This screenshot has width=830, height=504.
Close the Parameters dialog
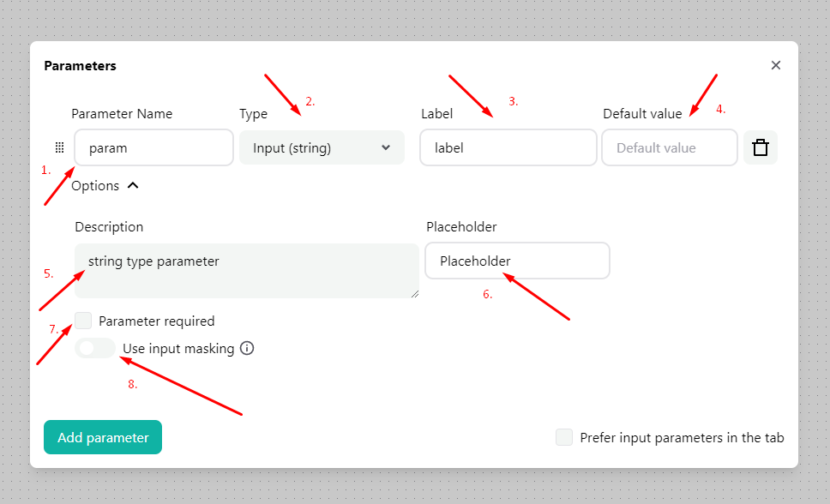(775, 65)
